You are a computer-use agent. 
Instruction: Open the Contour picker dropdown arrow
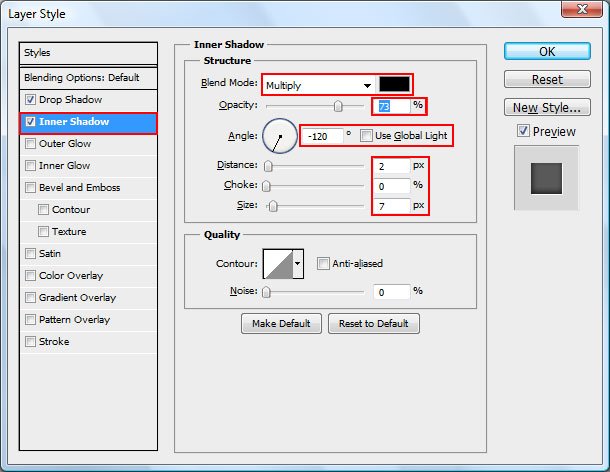pyautogui.click(x=298, y=264)
